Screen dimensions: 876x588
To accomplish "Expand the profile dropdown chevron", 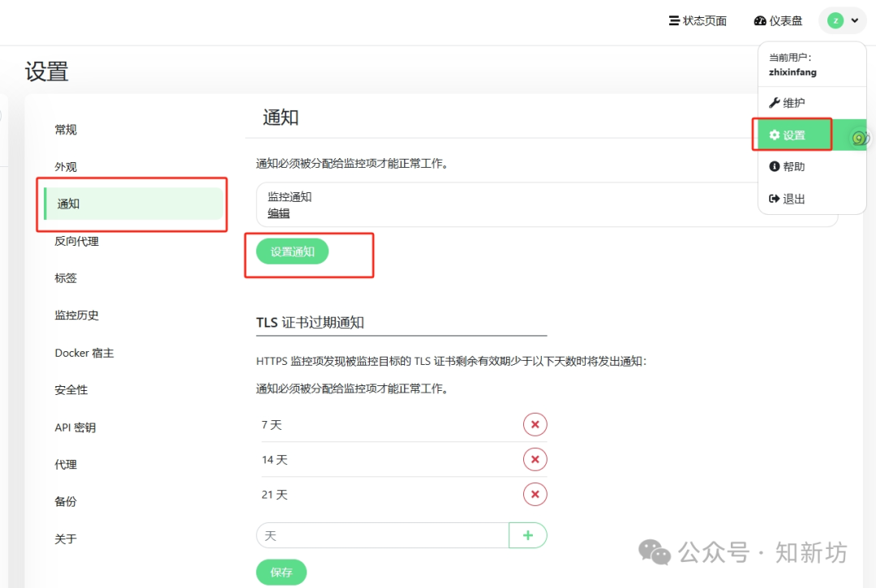I will [x=855, y=20].
